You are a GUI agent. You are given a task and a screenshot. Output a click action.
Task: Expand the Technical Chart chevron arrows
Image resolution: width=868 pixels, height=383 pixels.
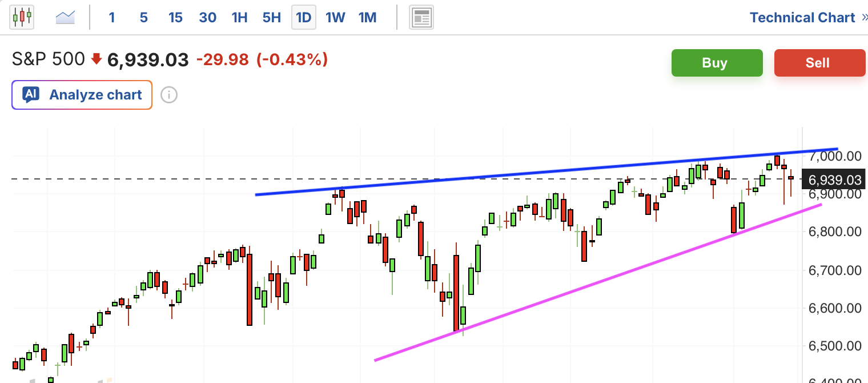point(864,18)
